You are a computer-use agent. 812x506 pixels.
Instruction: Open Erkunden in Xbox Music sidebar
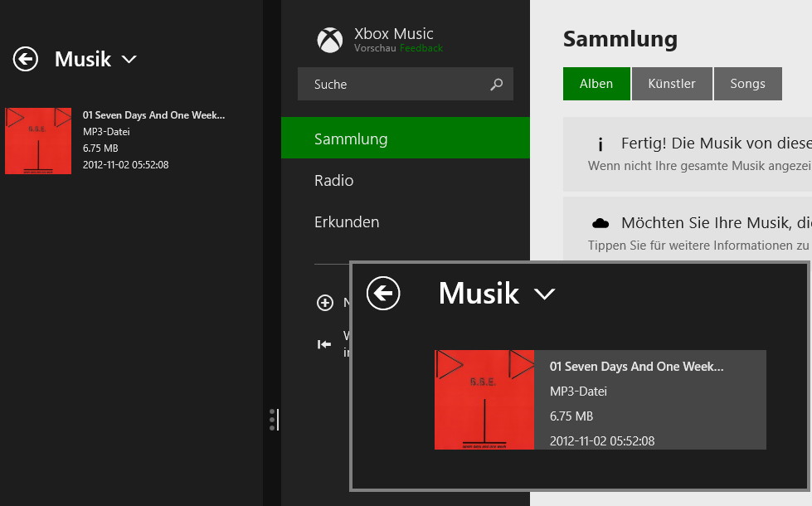pos(347,221)
